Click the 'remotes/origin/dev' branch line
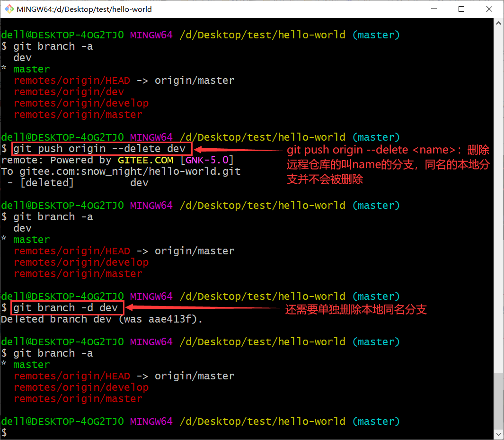 [x=69, y=92]
